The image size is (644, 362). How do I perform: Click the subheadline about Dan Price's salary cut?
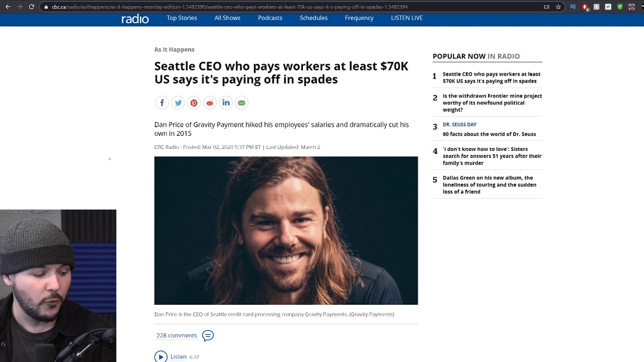coord(281,129)
